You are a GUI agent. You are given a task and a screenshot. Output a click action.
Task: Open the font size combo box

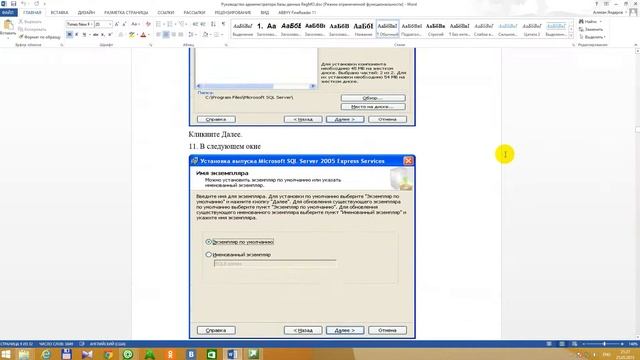point(103,24)
